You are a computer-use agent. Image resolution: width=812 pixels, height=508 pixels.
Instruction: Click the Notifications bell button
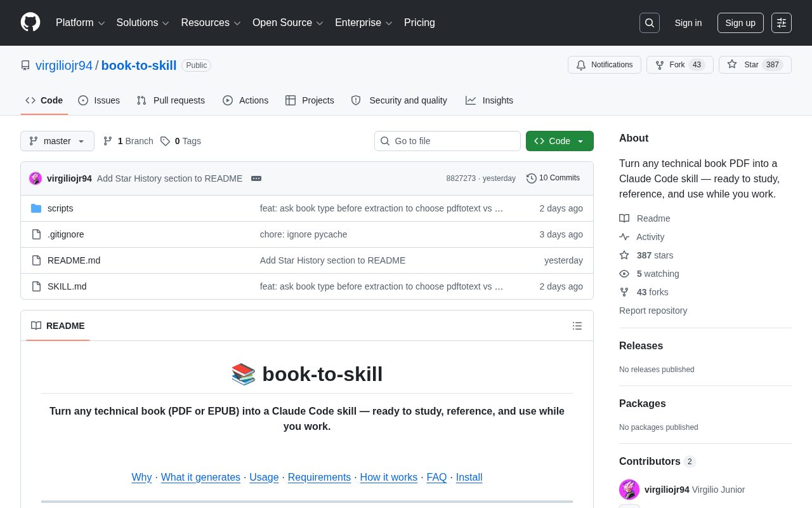point(605,65)
